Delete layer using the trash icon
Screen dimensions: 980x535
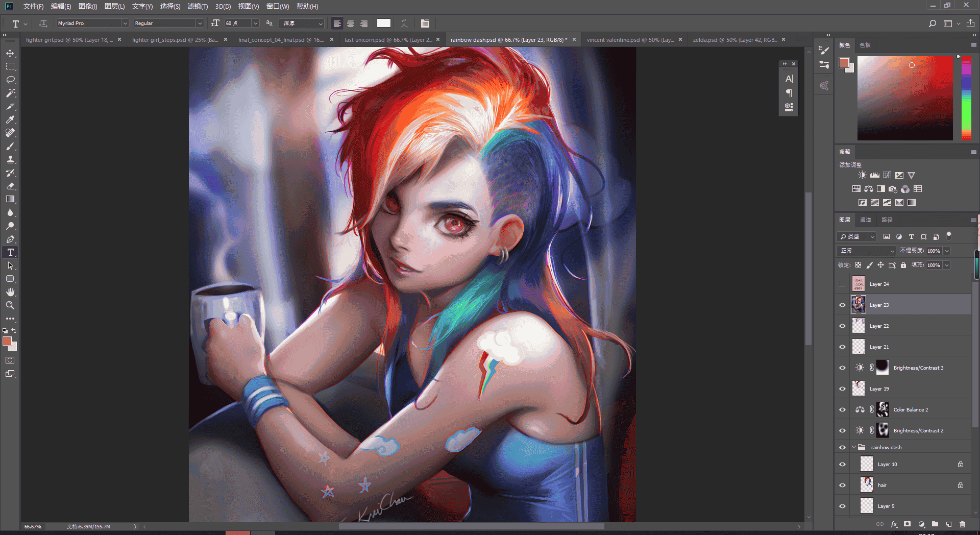pyautogui.click(x=962, y=524)
